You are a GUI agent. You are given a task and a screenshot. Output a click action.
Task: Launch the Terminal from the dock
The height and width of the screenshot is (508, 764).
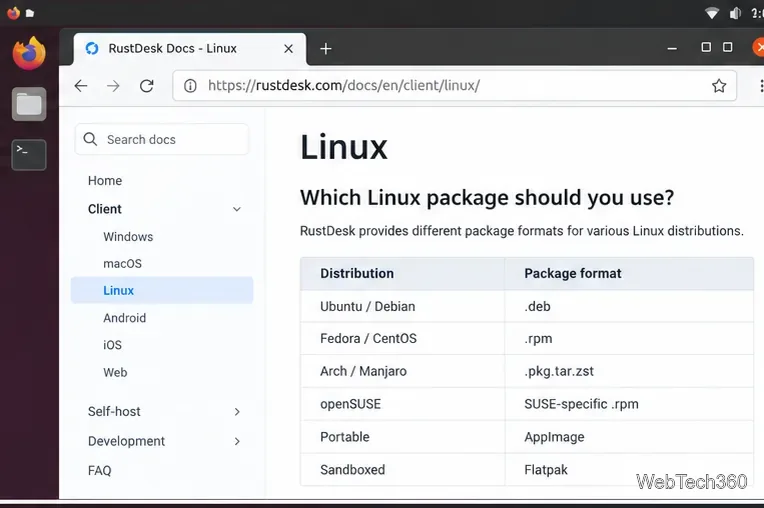(x=29, y=155)
